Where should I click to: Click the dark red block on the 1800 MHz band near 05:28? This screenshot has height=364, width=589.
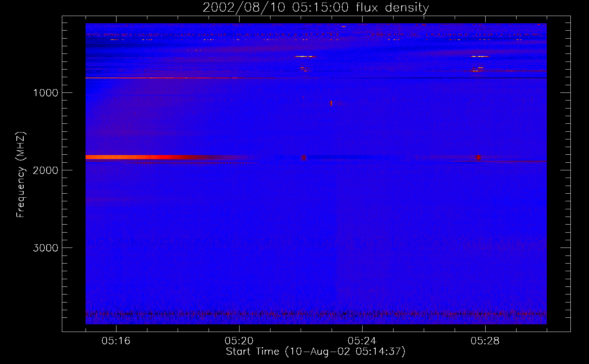[479, 157]
